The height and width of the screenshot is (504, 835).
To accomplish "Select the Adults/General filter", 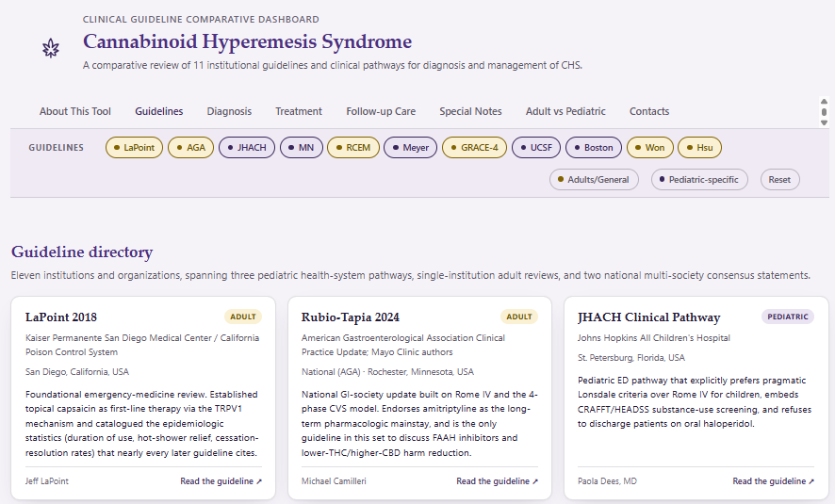I will click(594, 179).
